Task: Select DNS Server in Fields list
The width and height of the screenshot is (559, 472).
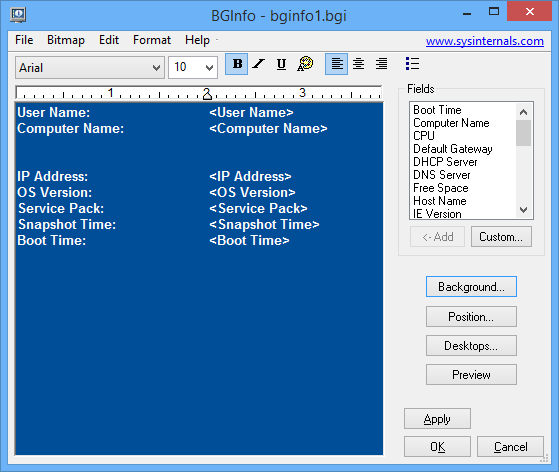Action: (x=441, y=175)
